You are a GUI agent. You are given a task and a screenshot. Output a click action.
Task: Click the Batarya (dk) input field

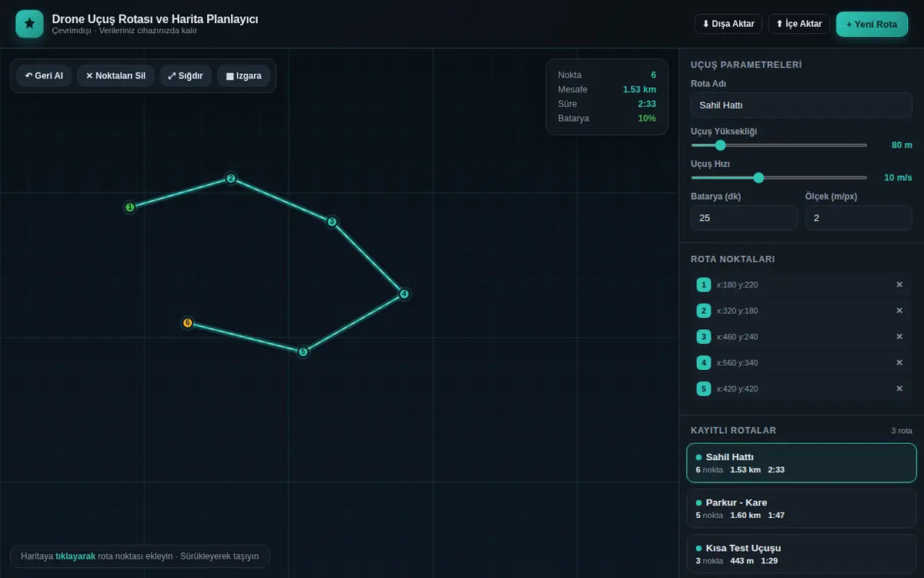pyautogui.click(x=745, y=218)
